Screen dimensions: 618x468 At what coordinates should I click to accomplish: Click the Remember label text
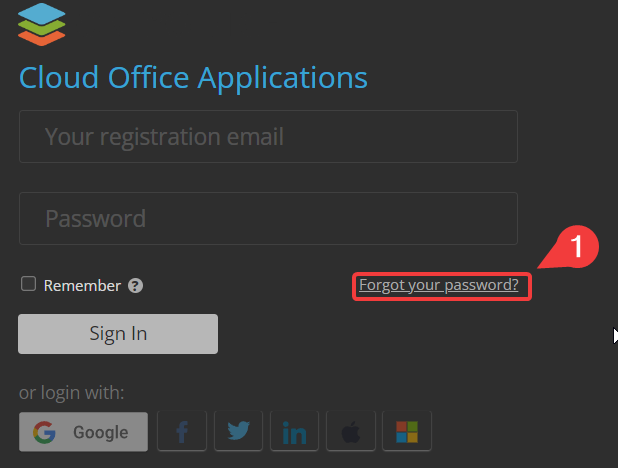[x=82, y=285]
